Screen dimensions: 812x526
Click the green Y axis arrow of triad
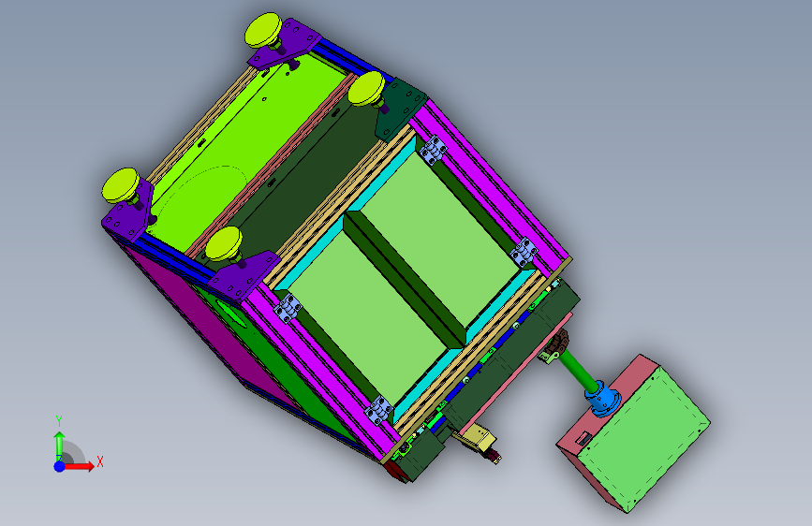59,445
